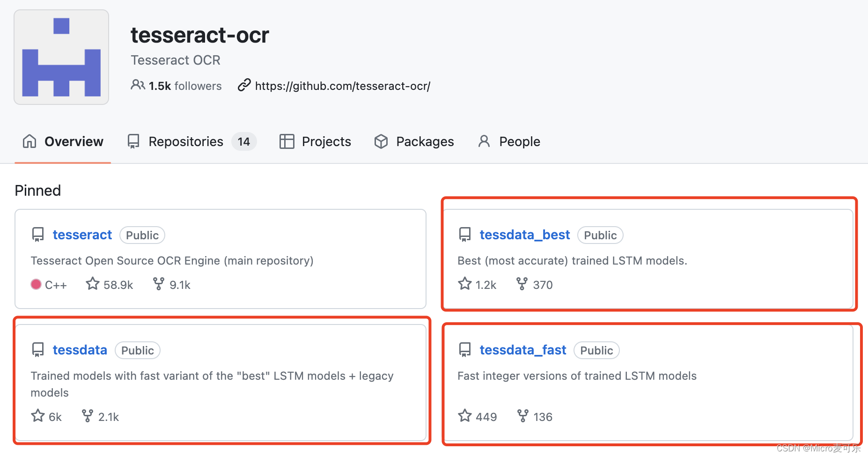Click the repo icon beside tessdata_fast
868x457 pixels.
tap(465, 350)
